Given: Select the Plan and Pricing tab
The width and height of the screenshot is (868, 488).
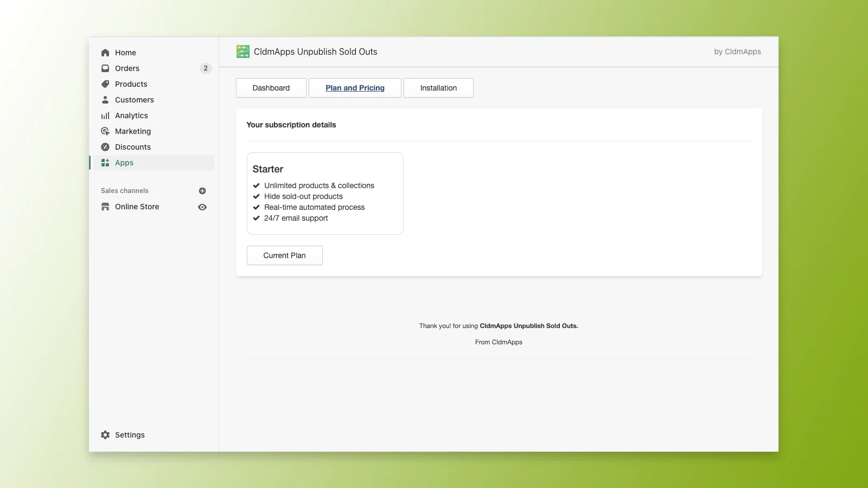Looking at the screenshot, I should pyautogui.click(x=355, y=88).
